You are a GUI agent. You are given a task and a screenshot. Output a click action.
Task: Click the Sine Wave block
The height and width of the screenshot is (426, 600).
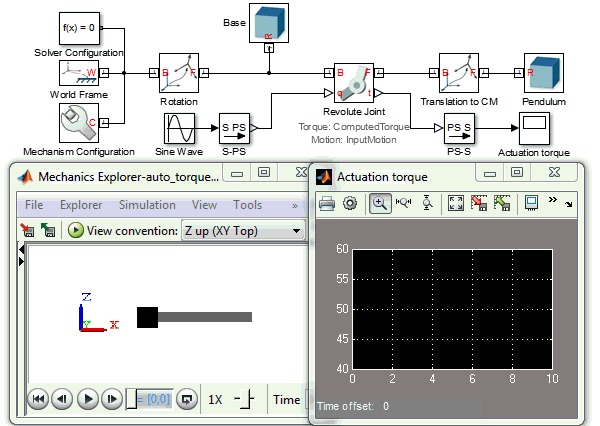click(180, 128)
